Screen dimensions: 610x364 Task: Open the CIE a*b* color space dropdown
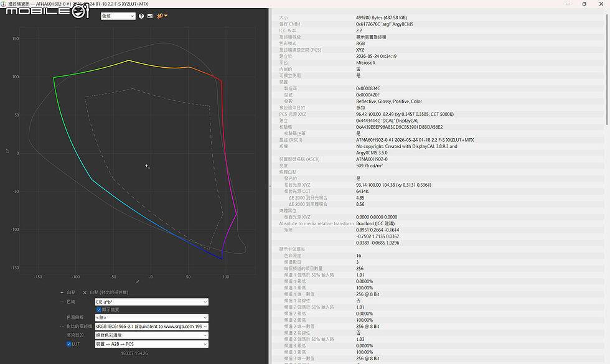[152, 302]
